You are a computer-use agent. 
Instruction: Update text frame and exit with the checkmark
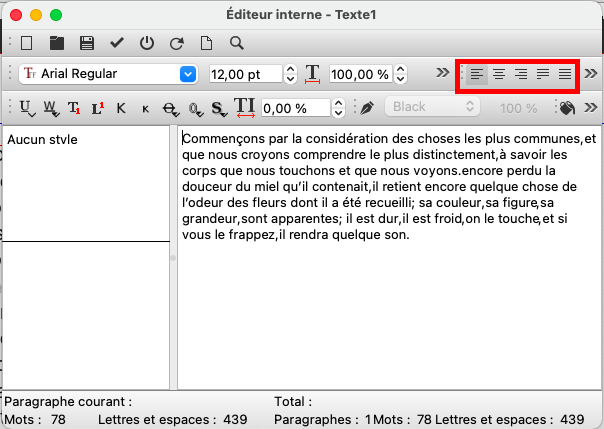click(117, 43)
